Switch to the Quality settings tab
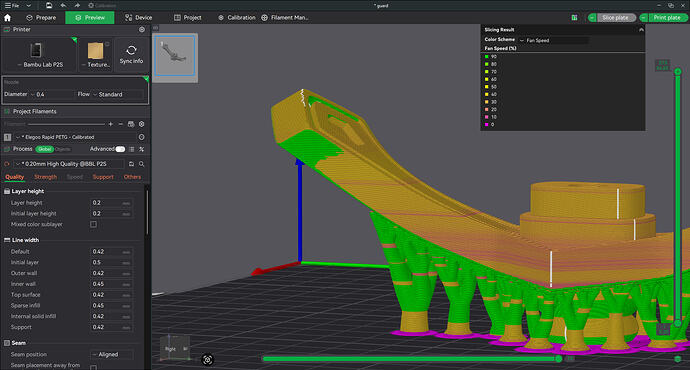 [15, 177]
